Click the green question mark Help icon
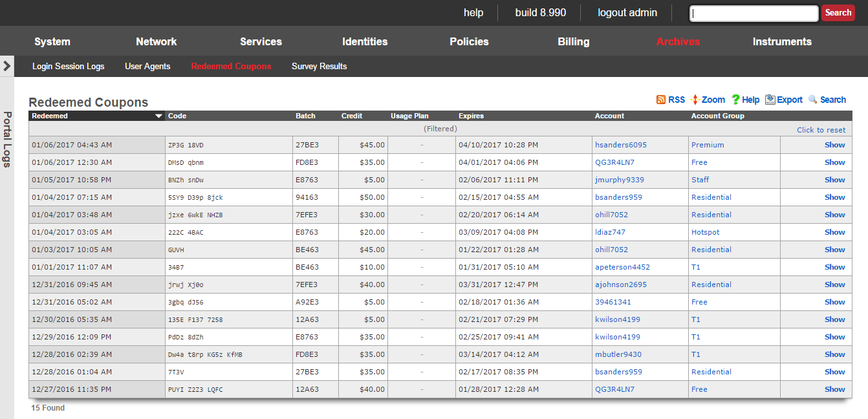The width and height of the screenshot is (868, 419). click(735, 100)
